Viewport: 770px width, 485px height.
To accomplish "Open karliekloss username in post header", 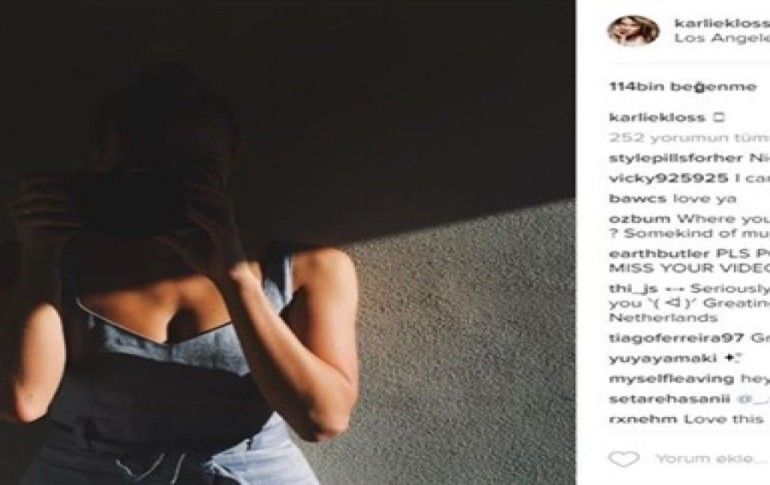I will [722, 23].
